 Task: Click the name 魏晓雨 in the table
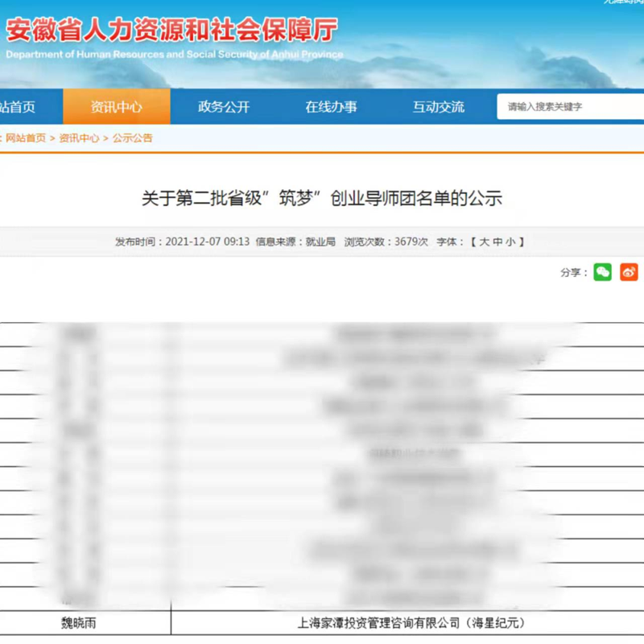[78, 623]
